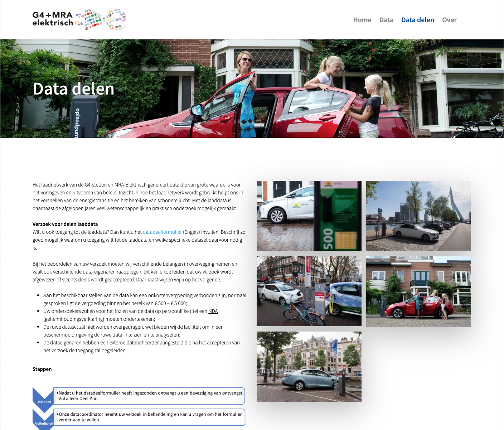Open the Data menu item
Screen dimensions: 504x430
(386, 20)
